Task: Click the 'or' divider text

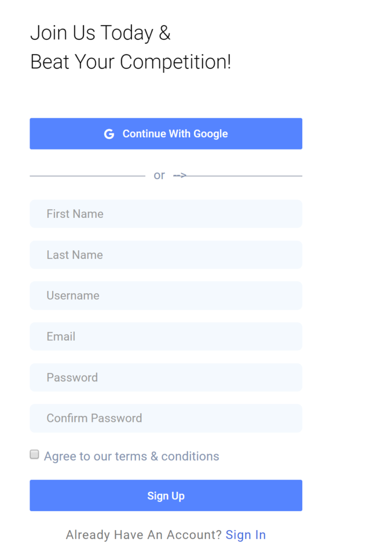Action: (x=159, y=175)
